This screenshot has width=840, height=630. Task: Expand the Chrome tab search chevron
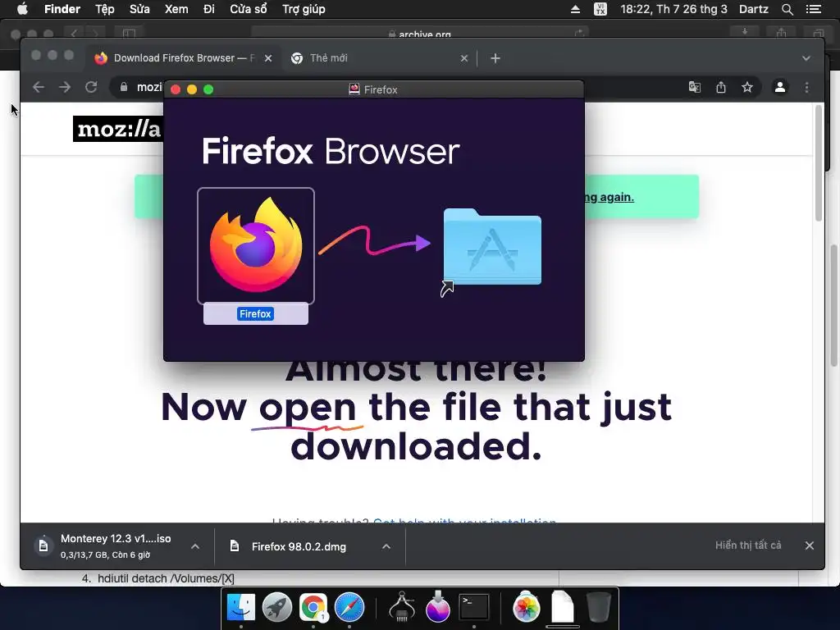(x=806, y=58)
